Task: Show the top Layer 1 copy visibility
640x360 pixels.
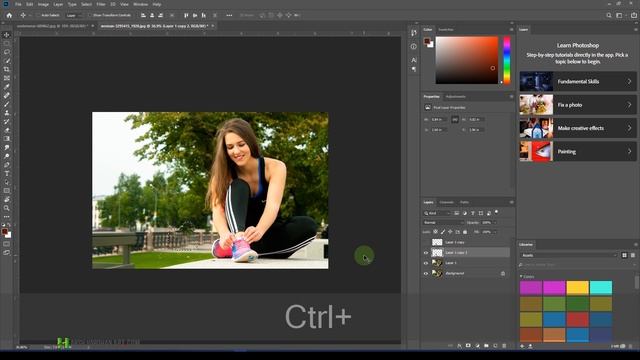Action: click(426, 242)
